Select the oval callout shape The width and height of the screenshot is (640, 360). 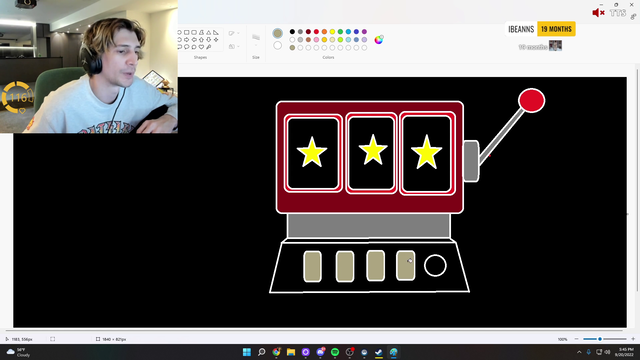click(x=187, y=47)
